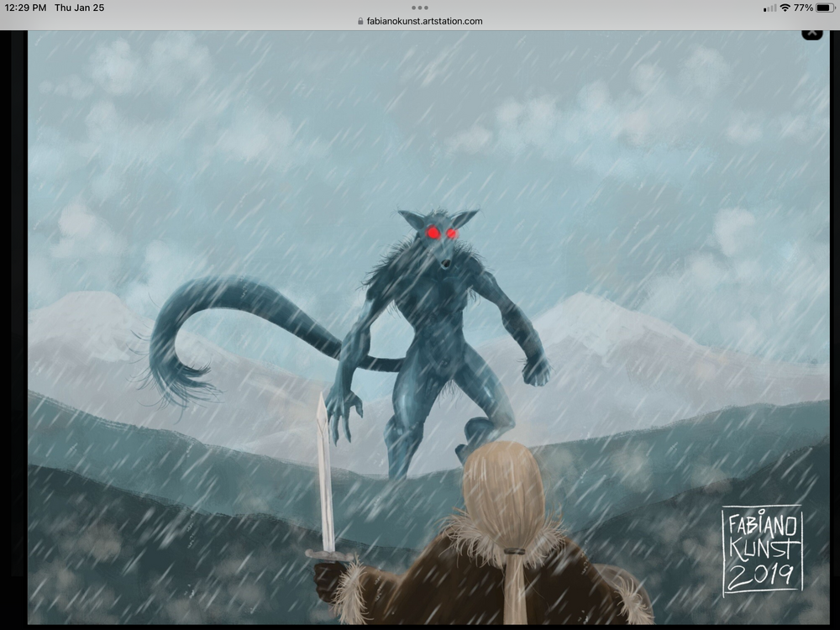Tap the three-dot multitasking menu
Screen dimensions: 840x630
tap(419, 8)
